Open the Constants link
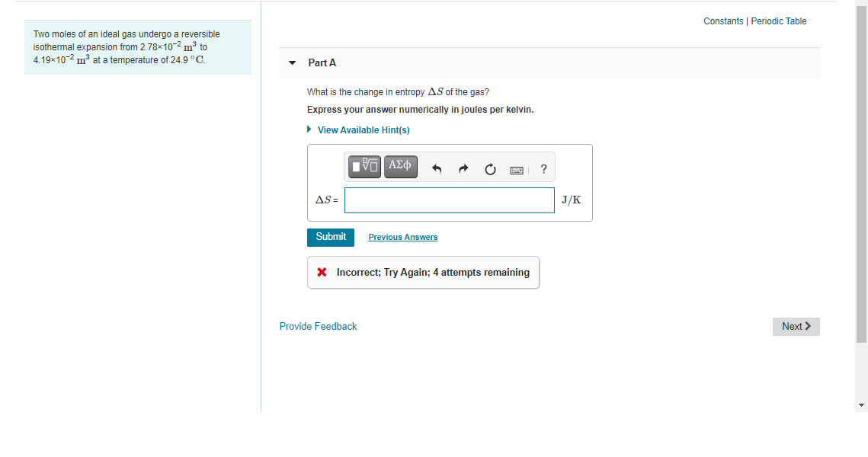 pyautogui.click(x=723, y=21)
